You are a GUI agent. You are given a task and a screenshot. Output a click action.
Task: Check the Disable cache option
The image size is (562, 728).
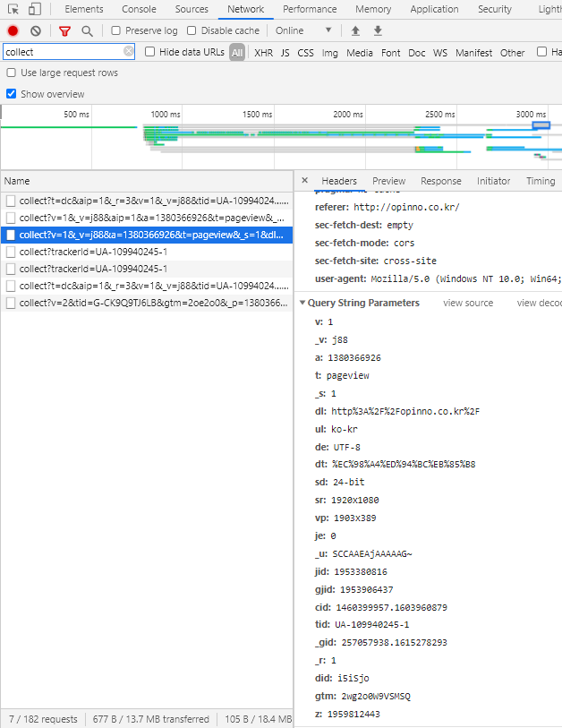point(192,30)
